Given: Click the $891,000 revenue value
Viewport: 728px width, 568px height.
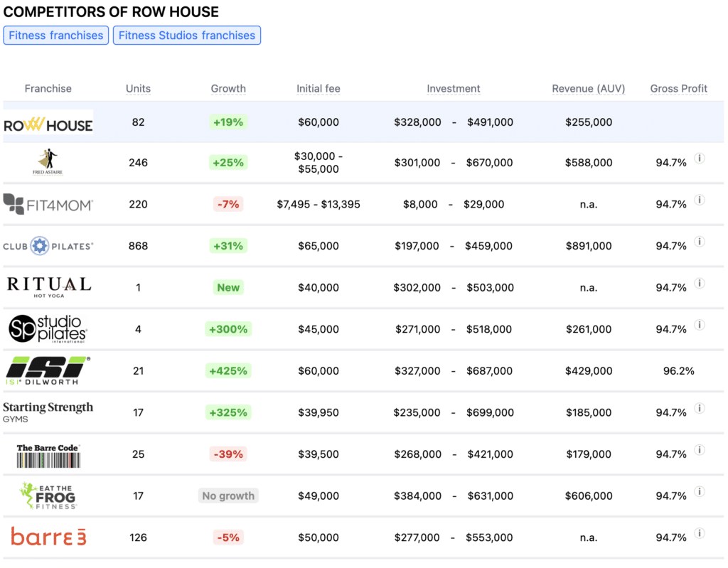Looking at the screenshot, I should coord(588,246).
